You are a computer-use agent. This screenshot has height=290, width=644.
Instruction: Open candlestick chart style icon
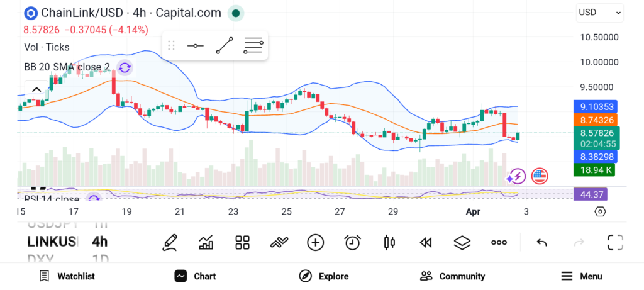[389, 242]
